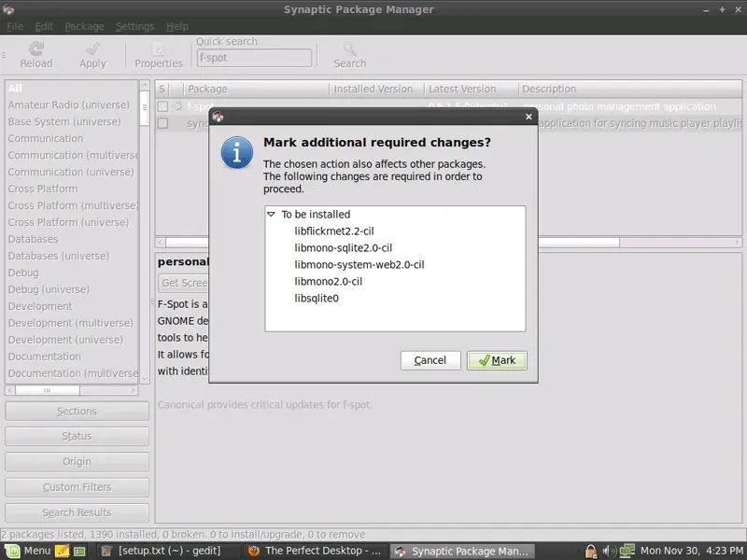747x560 pixels.
Task: Click category list vertical scrollbar down arrow
Action: click(x=145, y=379)
